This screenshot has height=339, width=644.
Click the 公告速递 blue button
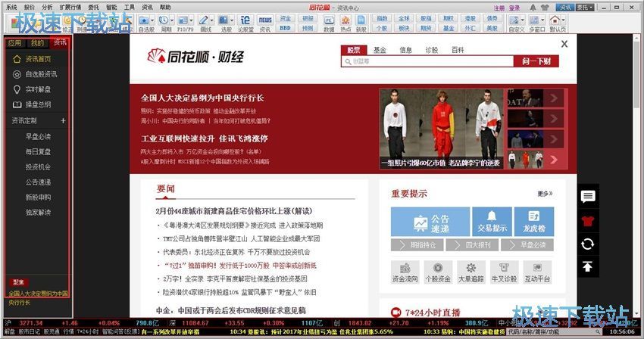click(x=430, y=222)
